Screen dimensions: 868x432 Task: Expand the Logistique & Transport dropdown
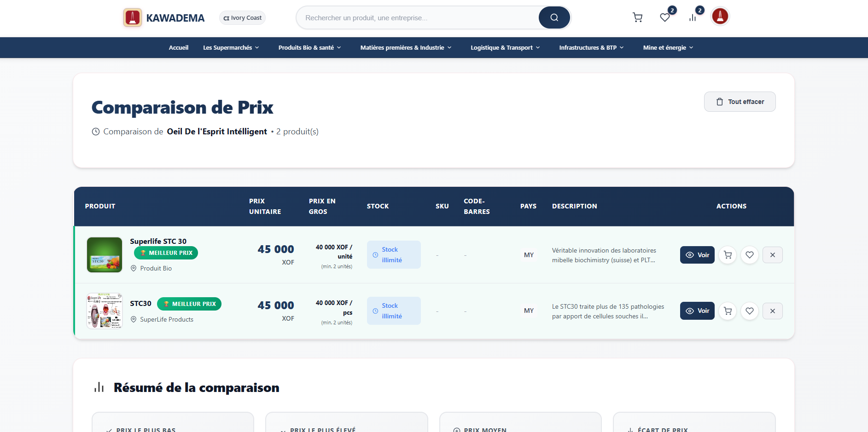pyautogui.click(x=504, y=47)
